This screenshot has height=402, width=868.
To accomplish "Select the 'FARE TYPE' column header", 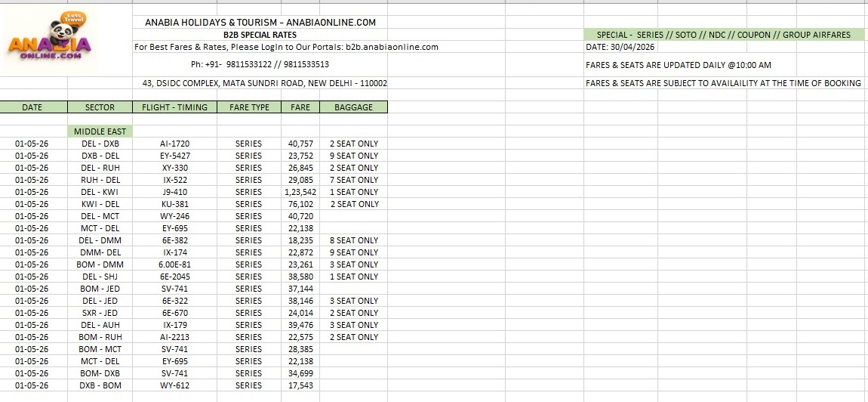I will click(x=249, y=107).
